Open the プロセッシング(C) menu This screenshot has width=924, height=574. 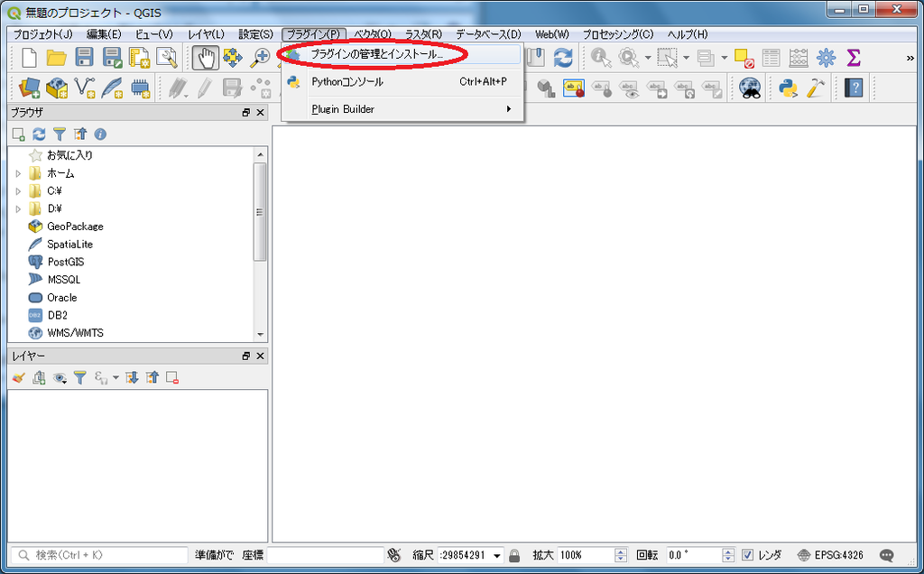[618, 35]
